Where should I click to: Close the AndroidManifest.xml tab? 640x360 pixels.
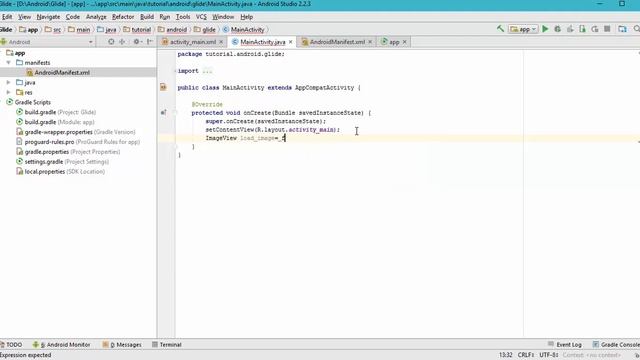point(370,42)
